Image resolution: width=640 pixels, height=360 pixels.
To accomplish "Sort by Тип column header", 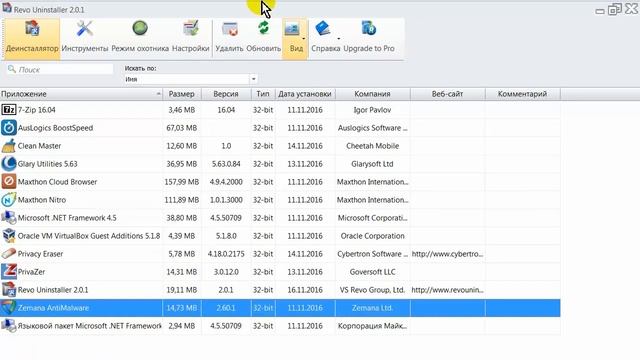I will point(263,94).
